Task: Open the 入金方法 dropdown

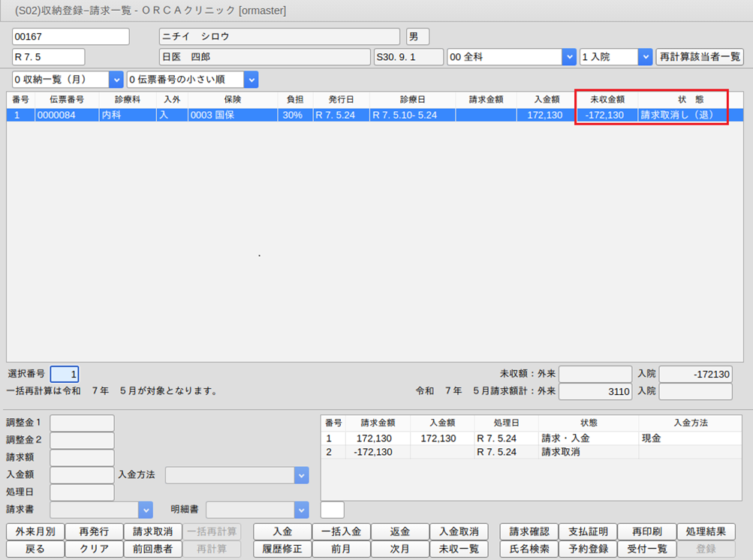Action: (301, 475)
